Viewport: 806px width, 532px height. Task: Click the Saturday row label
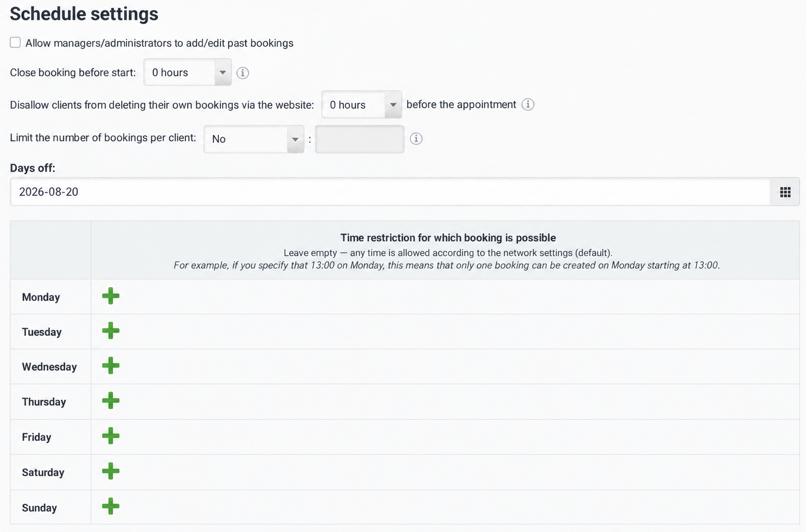pos(43,472)
